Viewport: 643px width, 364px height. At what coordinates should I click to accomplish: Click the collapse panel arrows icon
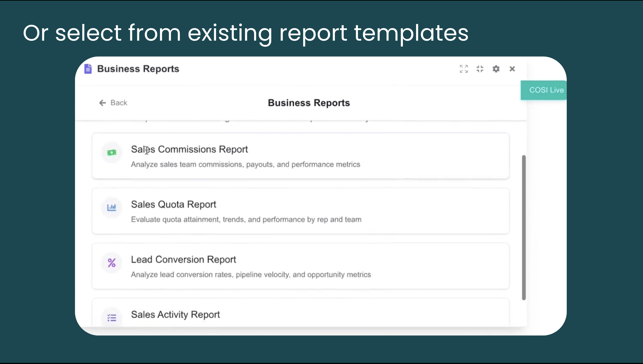click(x=480, y=69)
